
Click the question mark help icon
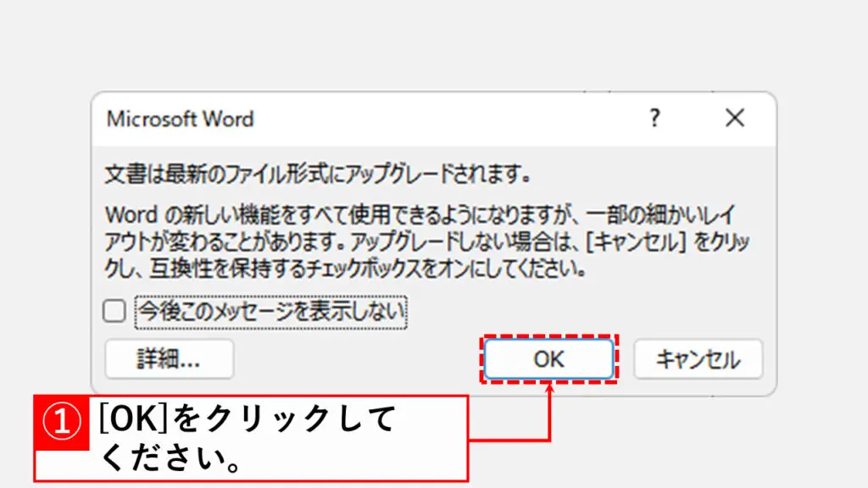[654, 119]
